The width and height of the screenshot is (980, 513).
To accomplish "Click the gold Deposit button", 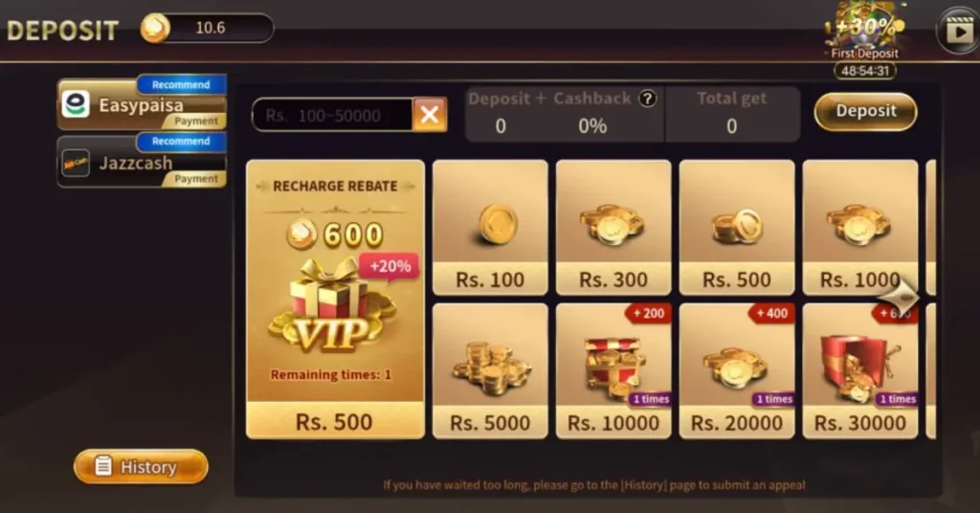I will point(865,111).
